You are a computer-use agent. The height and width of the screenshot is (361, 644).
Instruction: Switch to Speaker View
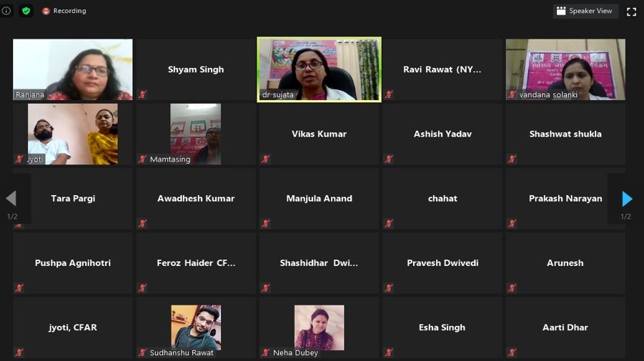click(x=585, y=11)
